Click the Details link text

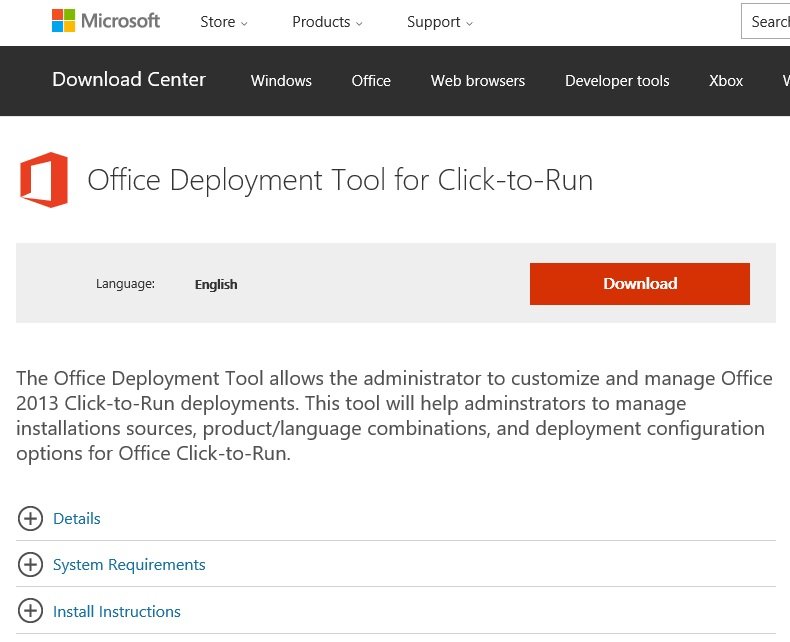point(77,519)
